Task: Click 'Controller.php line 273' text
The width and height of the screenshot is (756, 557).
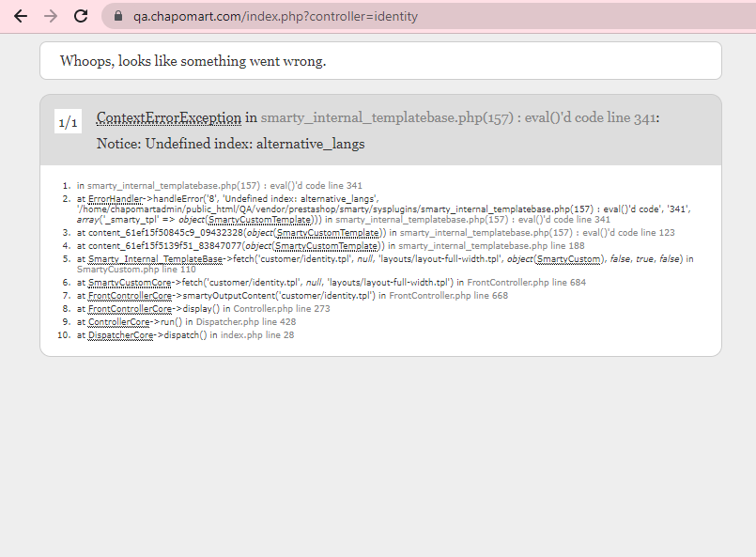Action: point(282,309)
